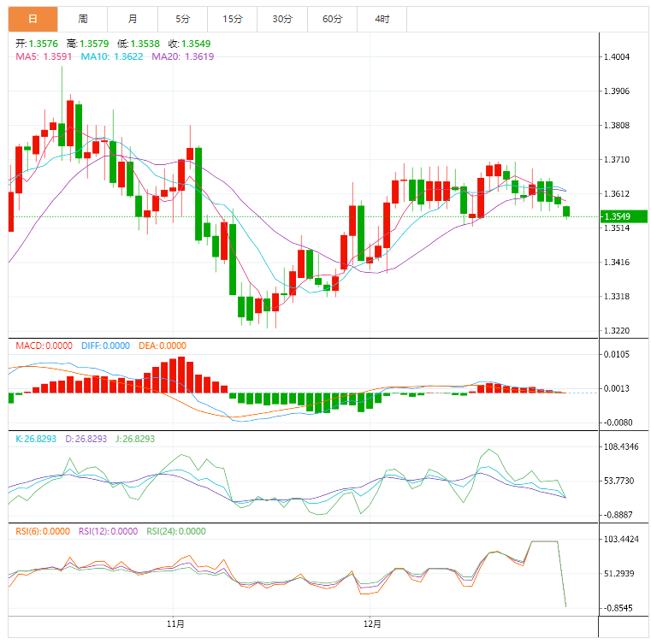Click the 1.3612 price axis label
This screenshot has height=644, width=651.
pyautogui.click(x=616, y=194)
